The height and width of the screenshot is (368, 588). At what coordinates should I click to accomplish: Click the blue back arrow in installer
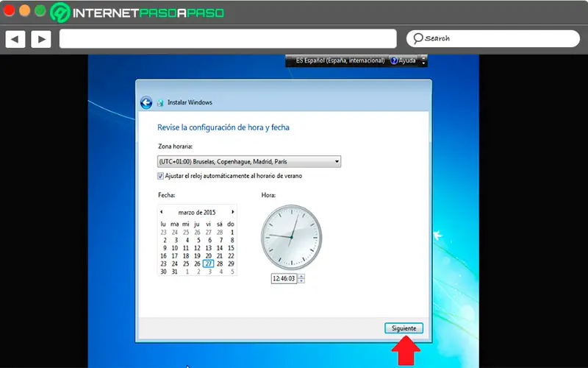point(146,102)
